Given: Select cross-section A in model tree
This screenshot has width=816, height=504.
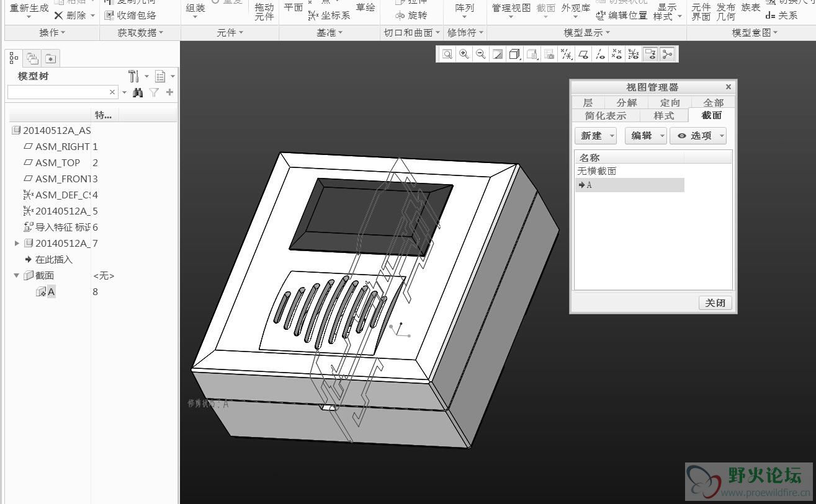Looking at the screenshot, I should point(46,291).
